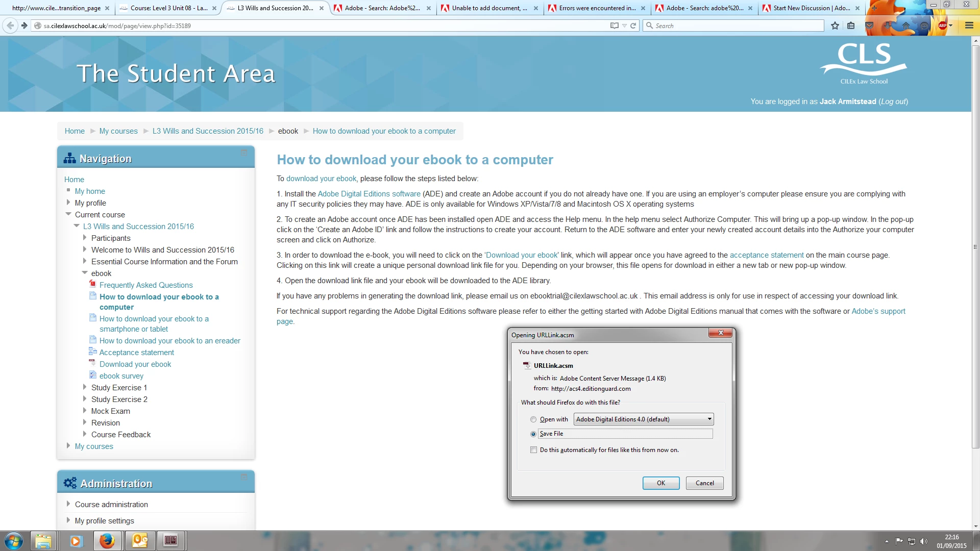Open the Adobe Digital Editions software link
This screenshot has width=980, height=551.
[x=369, y=194]
